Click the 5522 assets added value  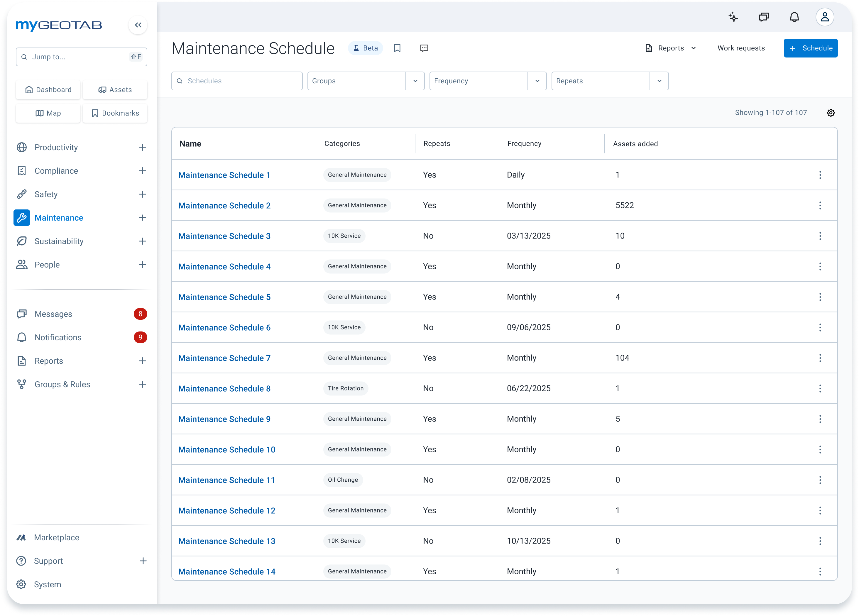tap(625, 206)
